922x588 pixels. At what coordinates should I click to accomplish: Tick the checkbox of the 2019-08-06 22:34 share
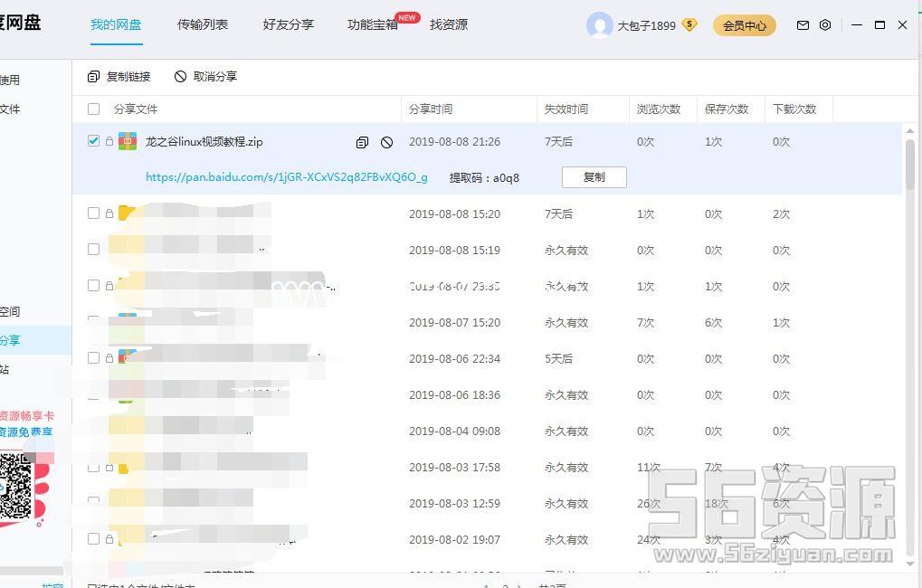click(x=94, y=358)
